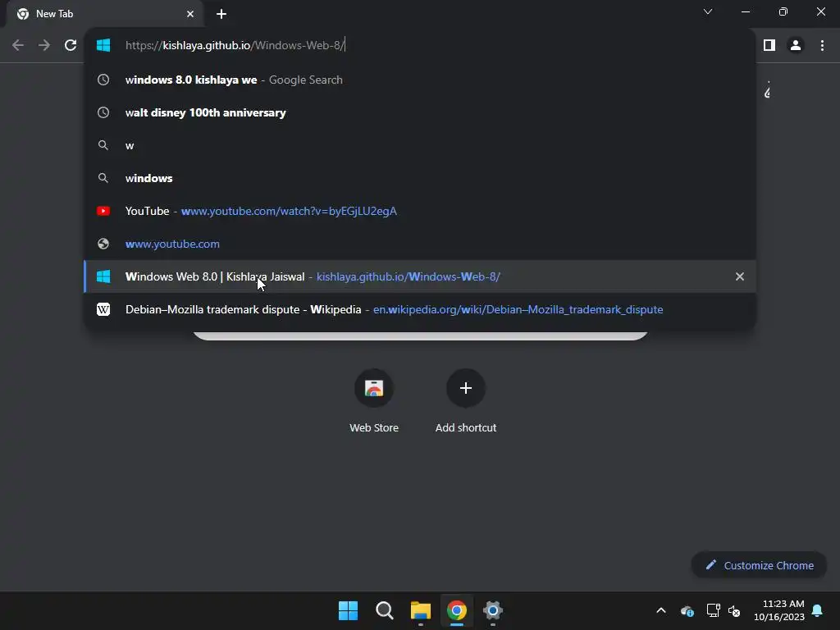Viewport: 840px width, 630px height.
Task: Open Debian–Mozilla trademark dispute Wikipedia suggestion
Action: pyautogui.click(x=420, y=309)
